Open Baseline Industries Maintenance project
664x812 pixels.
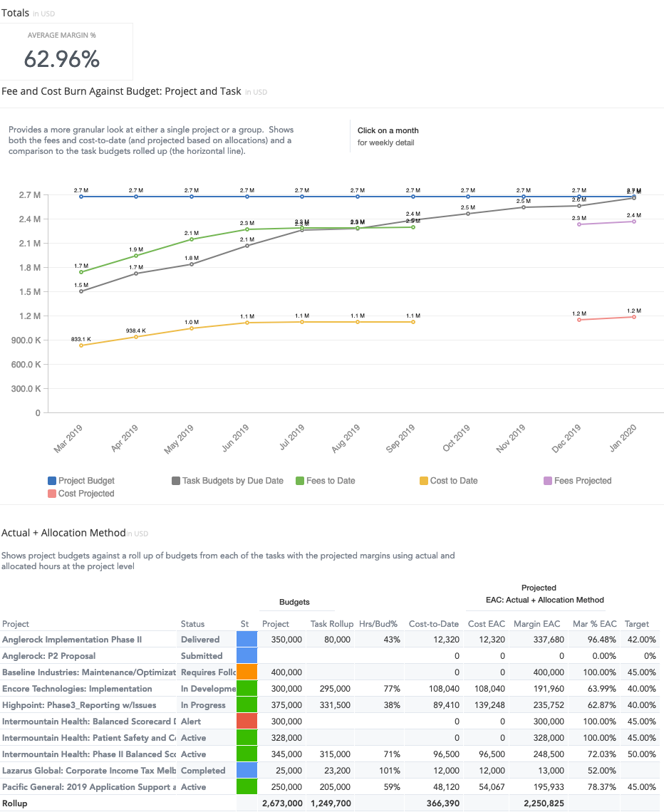coord(89,672)
